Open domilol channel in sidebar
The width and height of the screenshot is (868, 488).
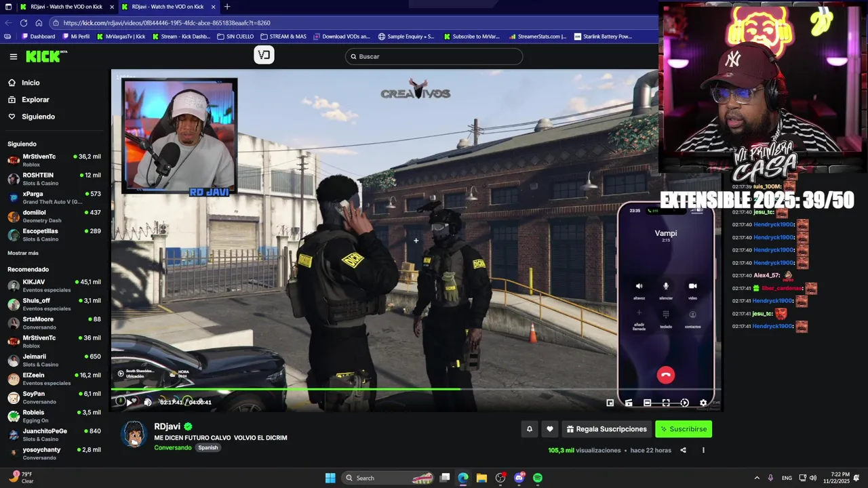pyautogui.click(x=54, y=216)
